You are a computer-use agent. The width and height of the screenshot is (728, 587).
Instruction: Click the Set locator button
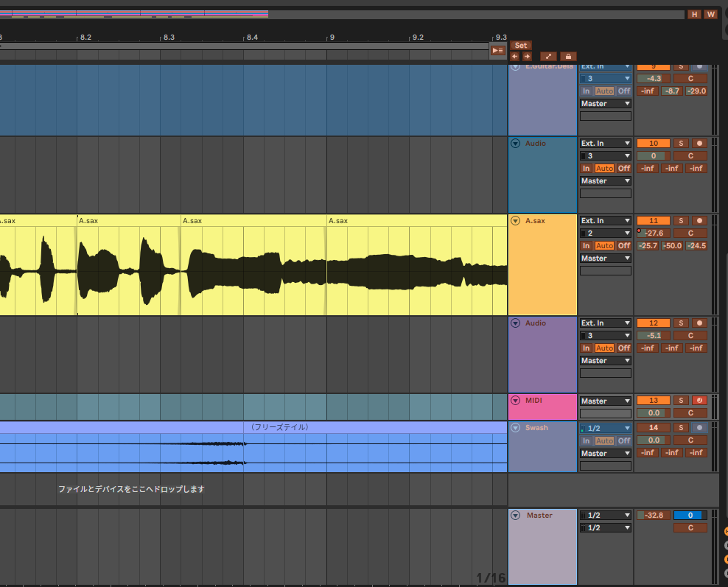pyautogui.click(x=520, y=45)
